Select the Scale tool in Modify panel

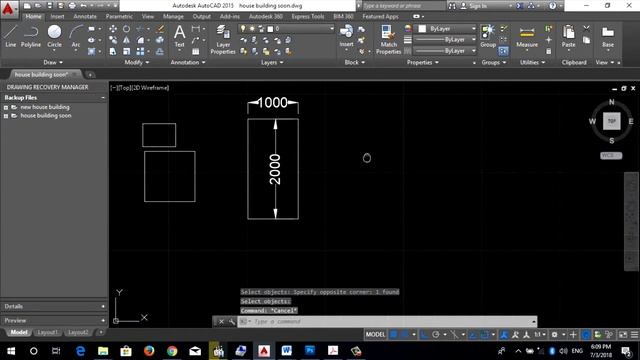(127, 51)
